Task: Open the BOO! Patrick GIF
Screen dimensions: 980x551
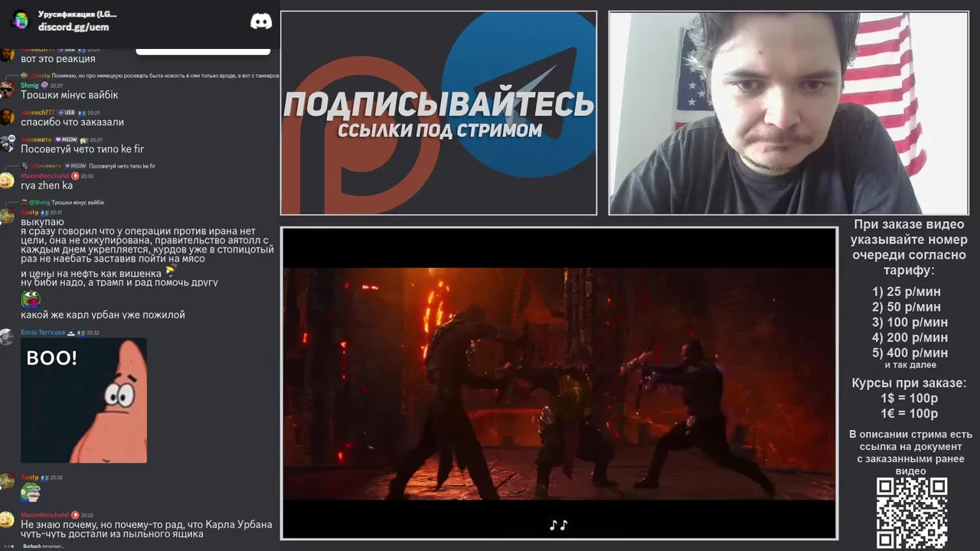Action: click(84, 400)
